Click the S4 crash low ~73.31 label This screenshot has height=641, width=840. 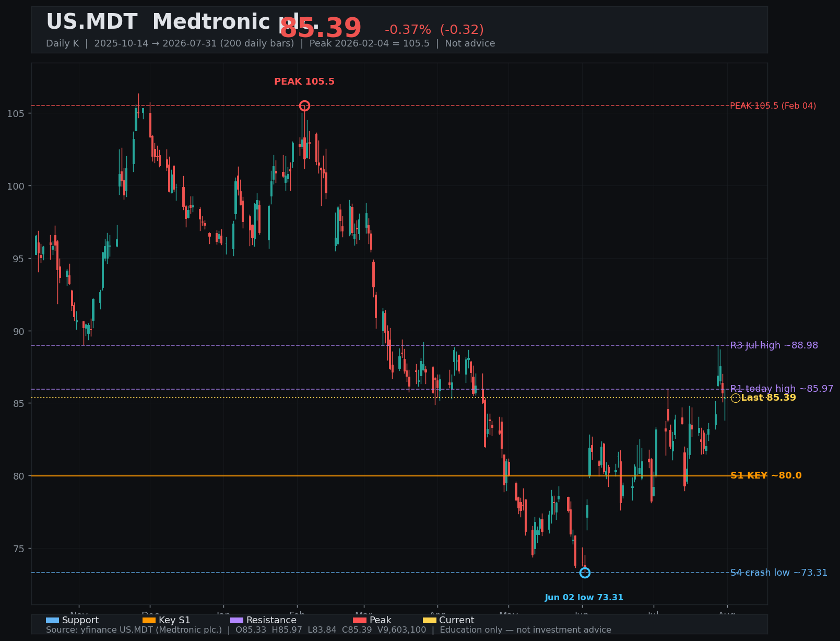[x=779, y=573]
